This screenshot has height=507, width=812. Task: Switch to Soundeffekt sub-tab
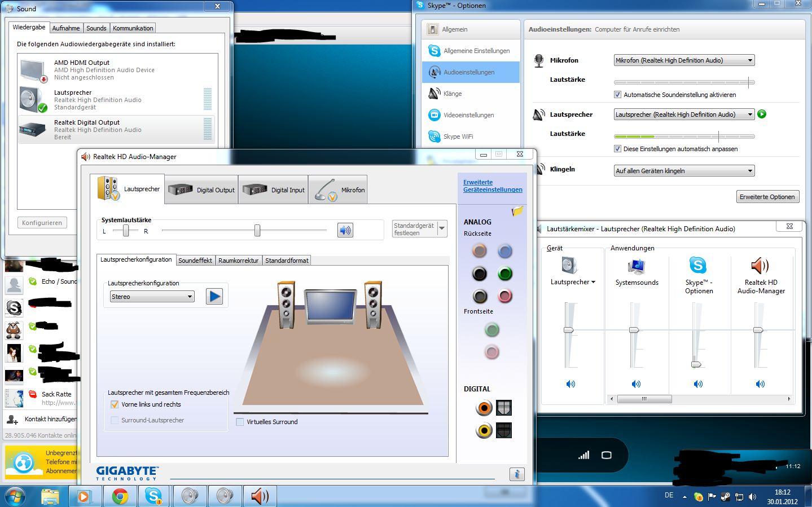click(x=195, y=261)
